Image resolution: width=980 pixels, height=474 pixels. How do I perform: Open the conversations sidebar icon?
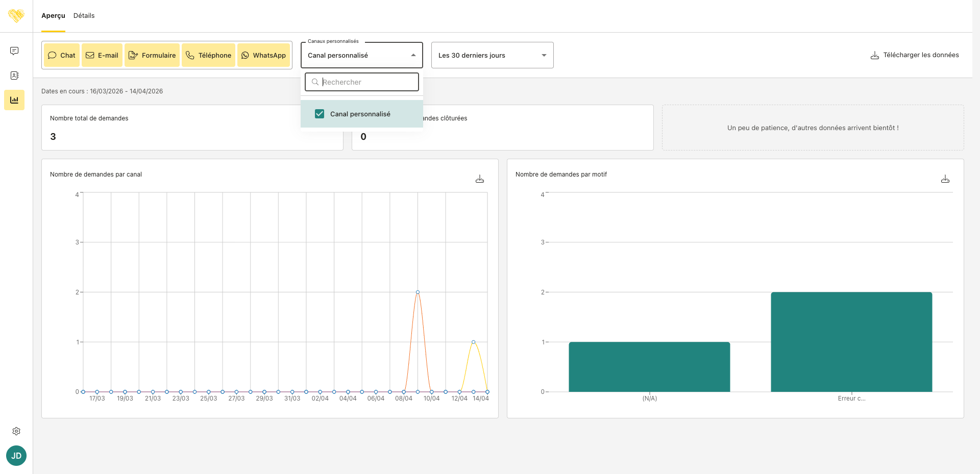14,51
